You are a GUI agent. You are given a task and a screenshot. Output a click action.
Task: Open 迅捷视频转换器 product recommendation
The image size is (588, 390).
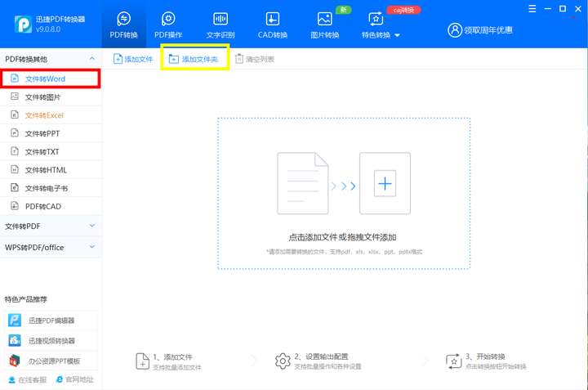(51, 340)
